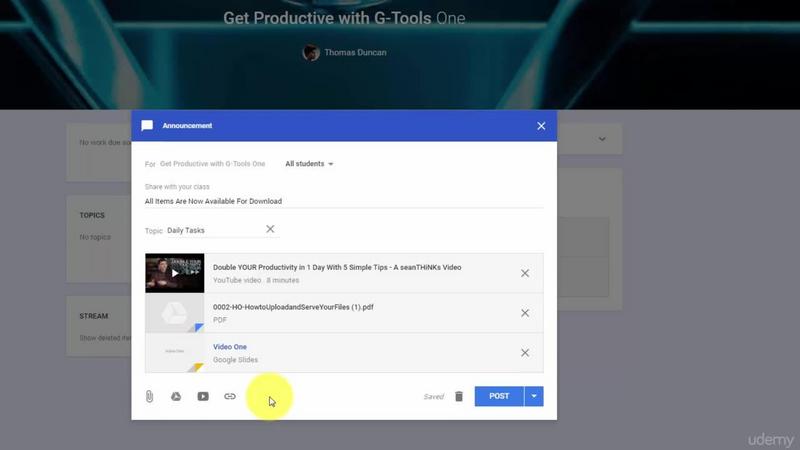
Task: Clear the Daily Tasks topic
Action: (270, 229)
